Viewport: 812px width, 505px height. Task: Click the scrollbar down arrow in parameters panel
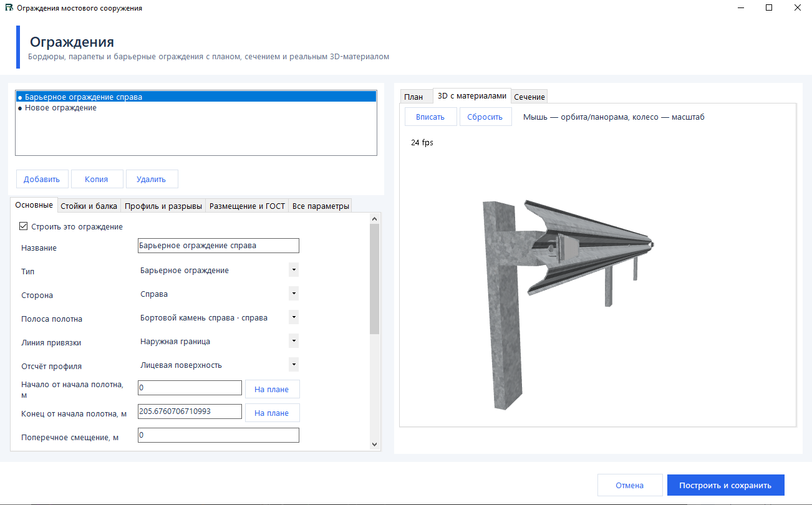(374, 445)
